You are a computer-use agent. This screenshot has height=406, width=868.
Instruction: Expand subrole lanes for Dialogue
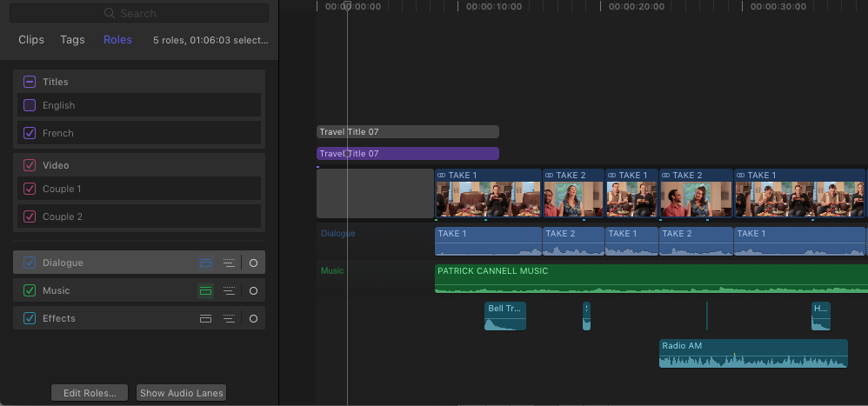(x=229, y=263)
